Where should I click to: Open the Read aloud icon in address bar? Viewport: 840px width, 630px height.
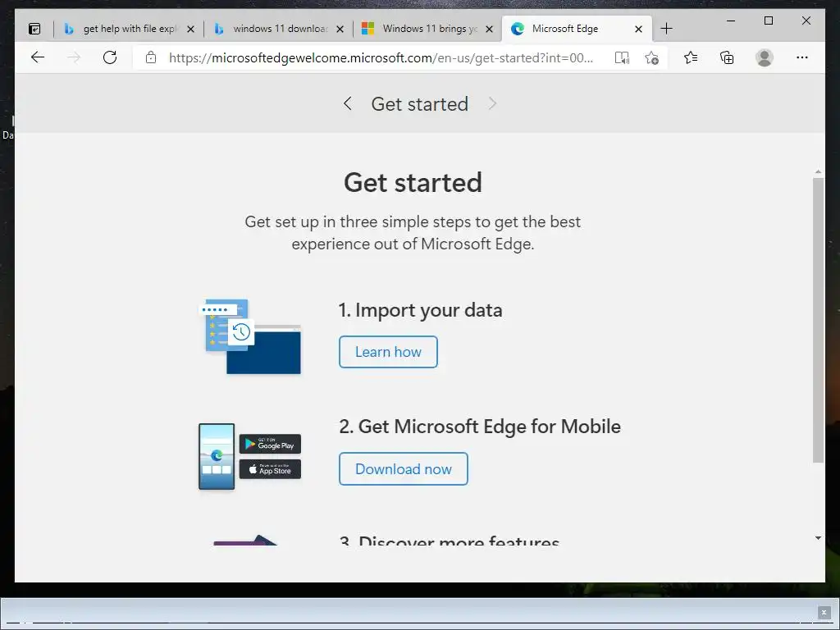coord(622,58)
